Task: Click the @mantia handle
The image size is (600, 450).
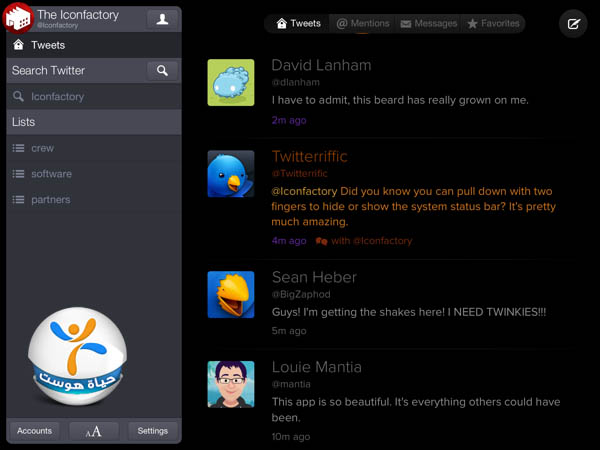Action: (291, 384)
